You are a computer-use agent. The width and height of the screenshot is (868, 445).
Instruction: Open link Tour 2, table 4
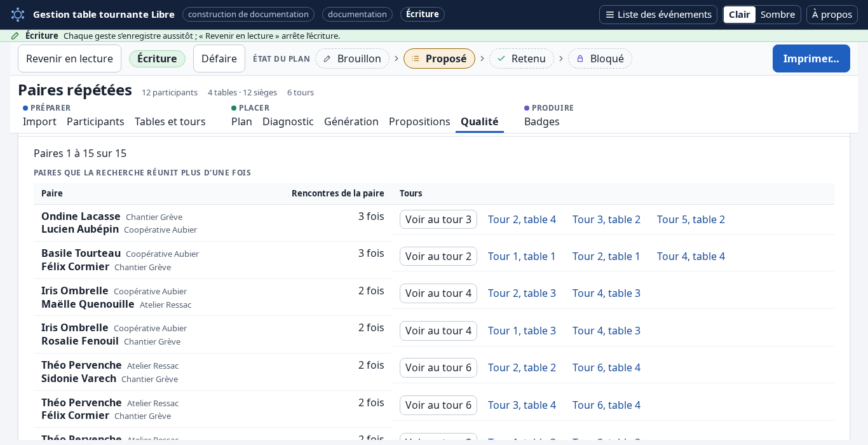pyautogui.click(x=522, y=219)
